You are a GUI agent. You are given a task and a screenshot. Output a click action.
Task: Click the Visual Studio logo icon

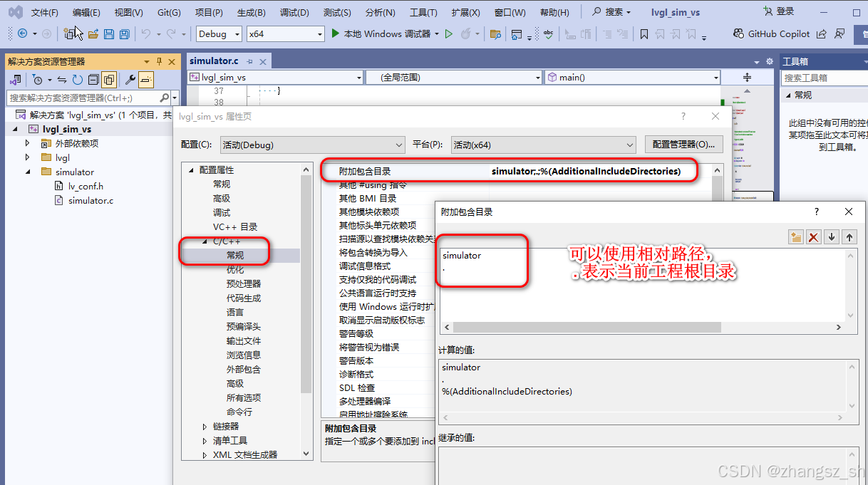coord(16,12)
